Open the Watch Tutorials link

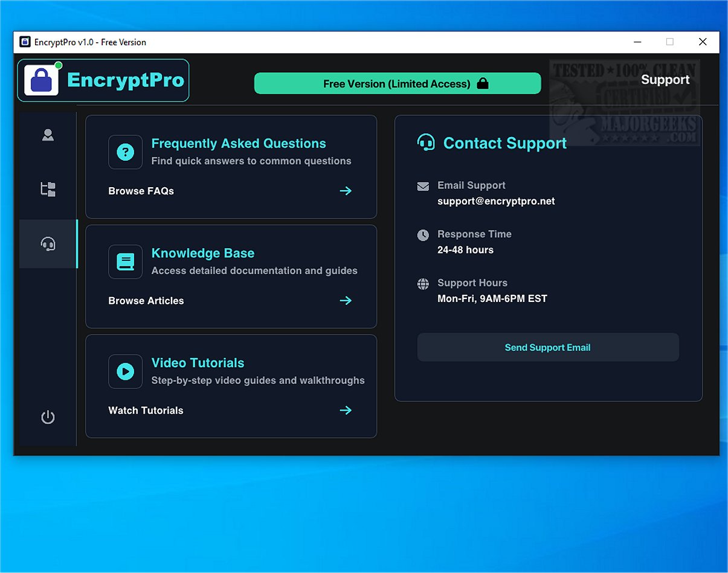click(x=146, y=411)
